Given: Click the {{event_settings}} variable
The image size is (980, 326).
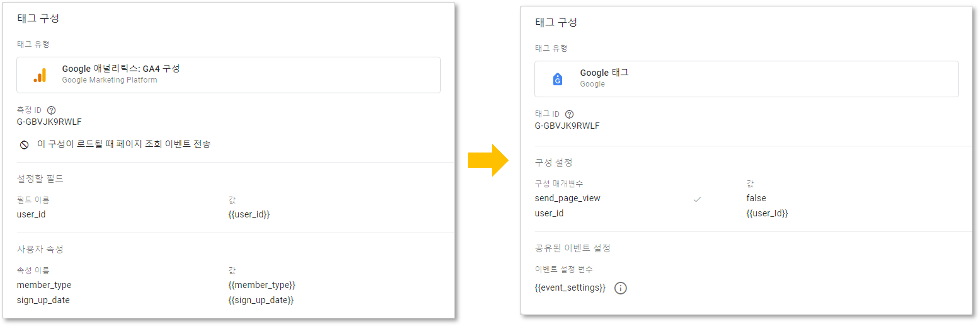Looking at the screenshot, I should [x=570, y=288].
